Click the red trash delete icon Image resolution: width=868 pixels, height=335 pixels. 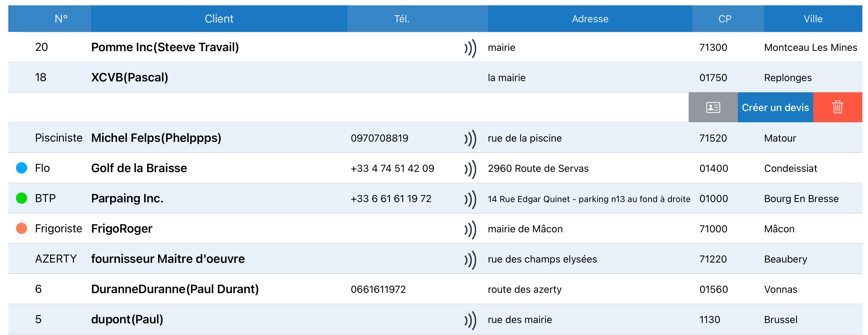837,107
